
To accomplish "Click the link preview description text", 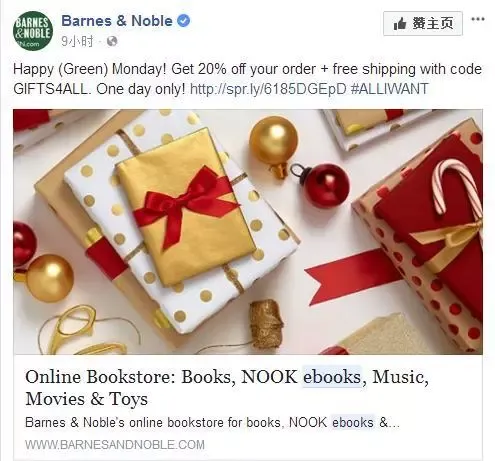I will coord(212,423).
